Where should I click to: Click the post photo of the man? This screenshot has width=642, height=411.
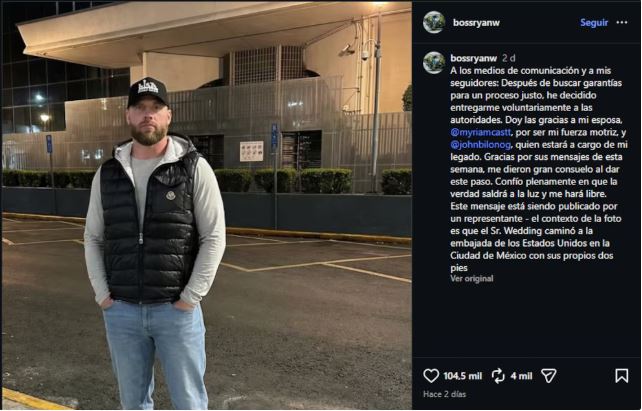click(207, 206)
